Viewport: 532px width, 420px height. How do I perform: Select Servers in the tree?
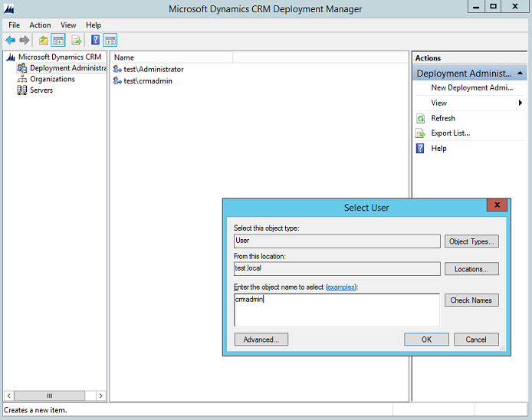41,90
